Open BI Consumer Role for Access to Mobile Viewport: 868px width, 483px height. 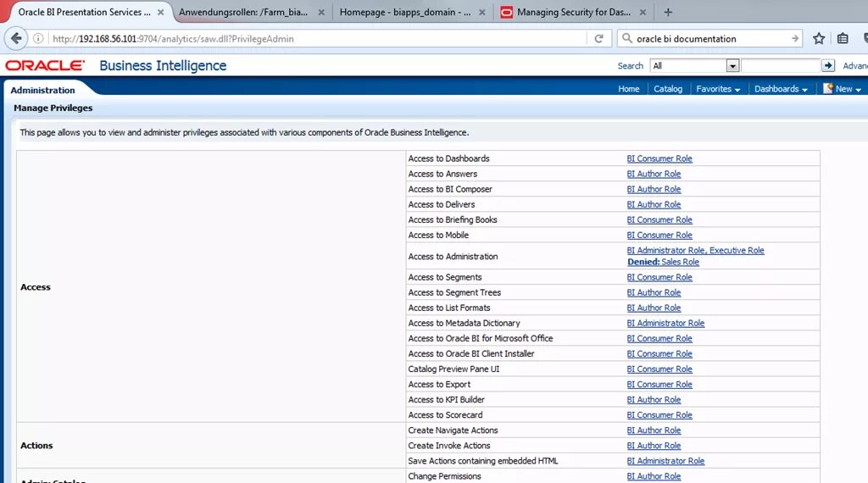[x=659, y=235]
